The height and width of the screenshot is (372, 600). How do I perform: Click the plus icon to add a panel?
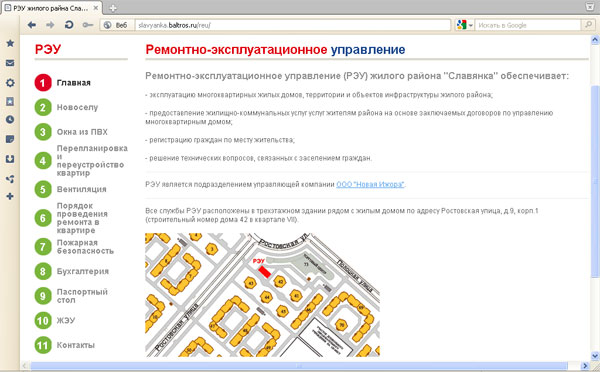10,196
